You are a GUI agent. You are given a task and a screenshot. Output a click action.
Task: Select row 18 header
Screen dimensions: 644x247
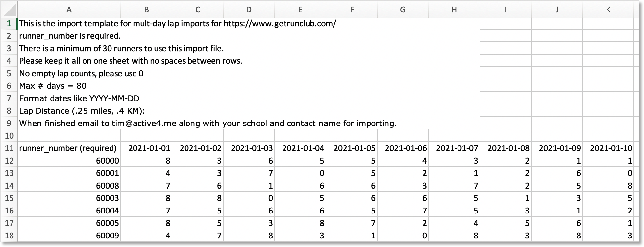pyautogui.click(x=9, y=236)
